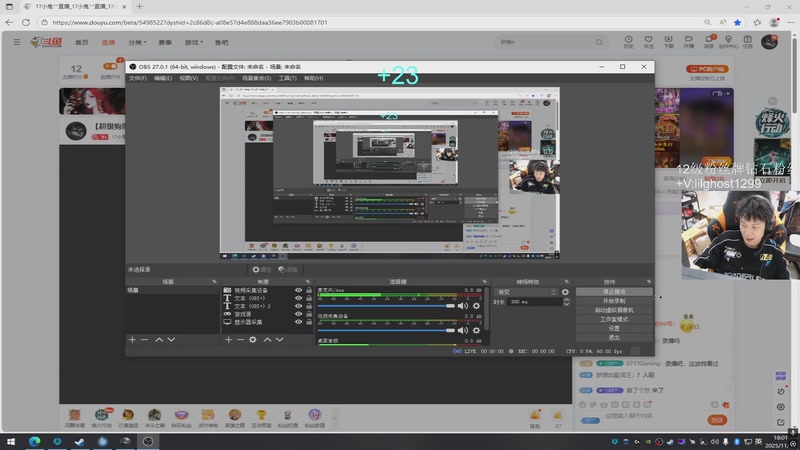Add a new source with the plus icon
The height and width of the screenshot is (450, 800).
229,340
